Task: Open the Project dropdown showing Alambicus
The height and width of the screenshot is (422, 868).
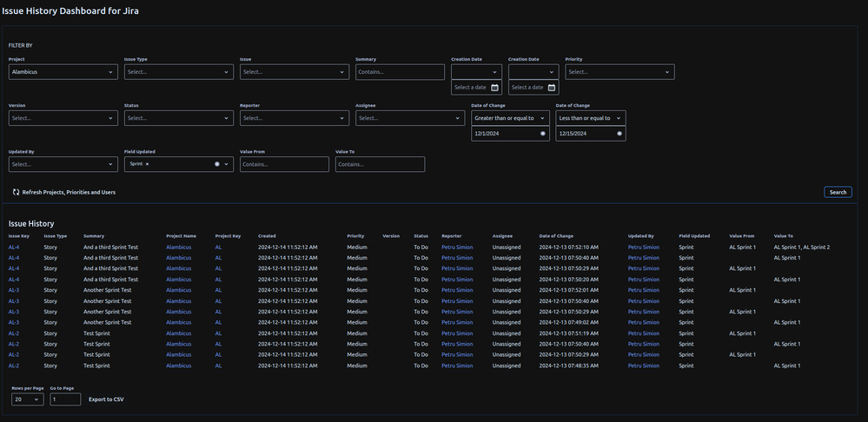Action: [63, 72]
